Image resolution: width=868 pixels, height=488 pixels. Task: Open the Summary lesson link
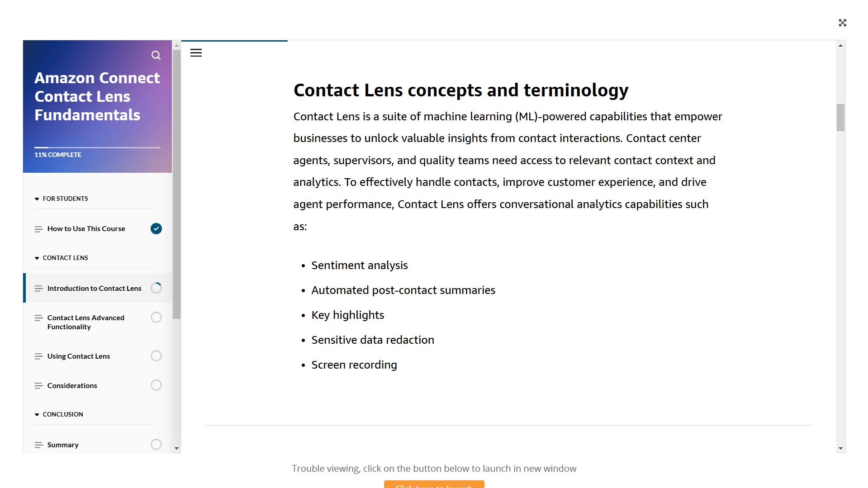[x=63, y=445]
